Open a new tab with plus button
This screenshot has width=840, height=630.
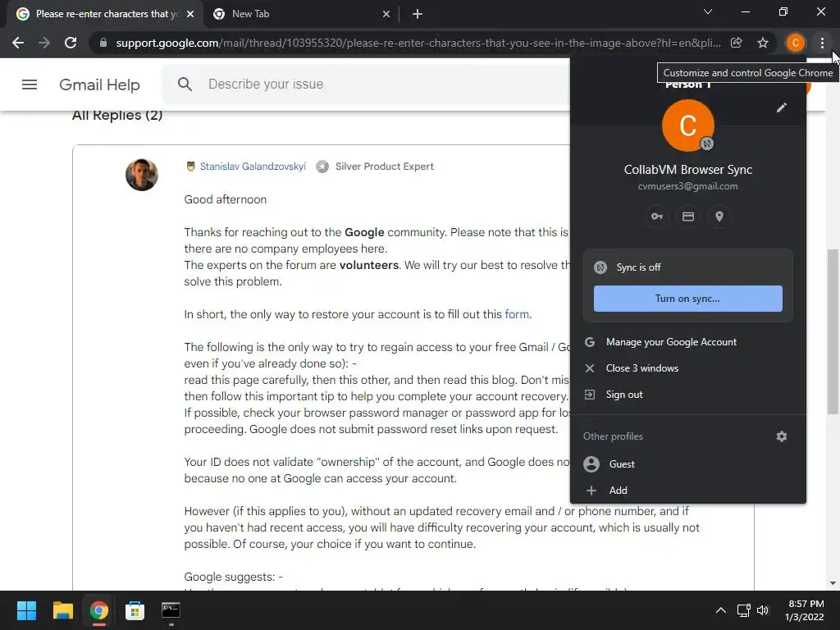(418, 15)
